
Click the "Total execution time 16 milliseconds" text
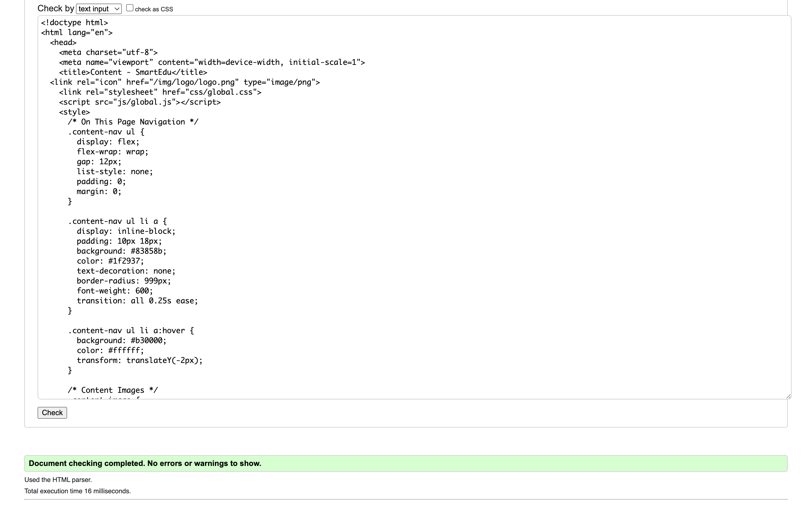[77, 491]
